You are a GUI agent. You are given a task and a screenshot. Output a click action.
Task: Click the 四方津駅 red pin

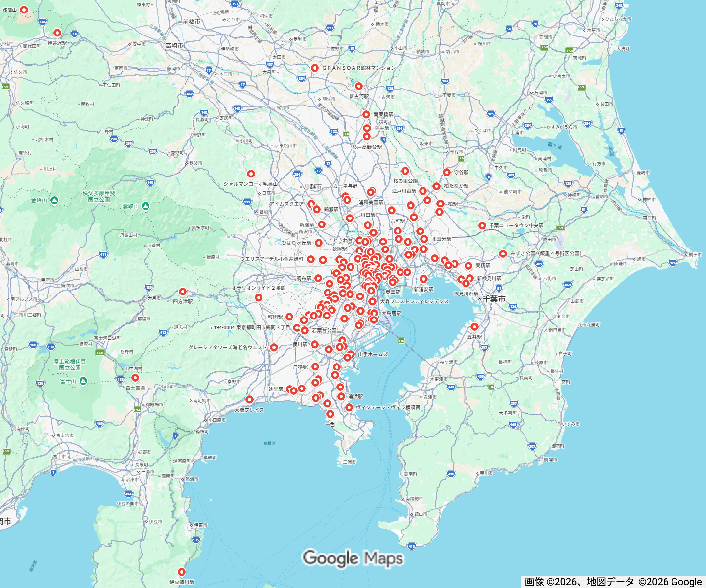183,291
